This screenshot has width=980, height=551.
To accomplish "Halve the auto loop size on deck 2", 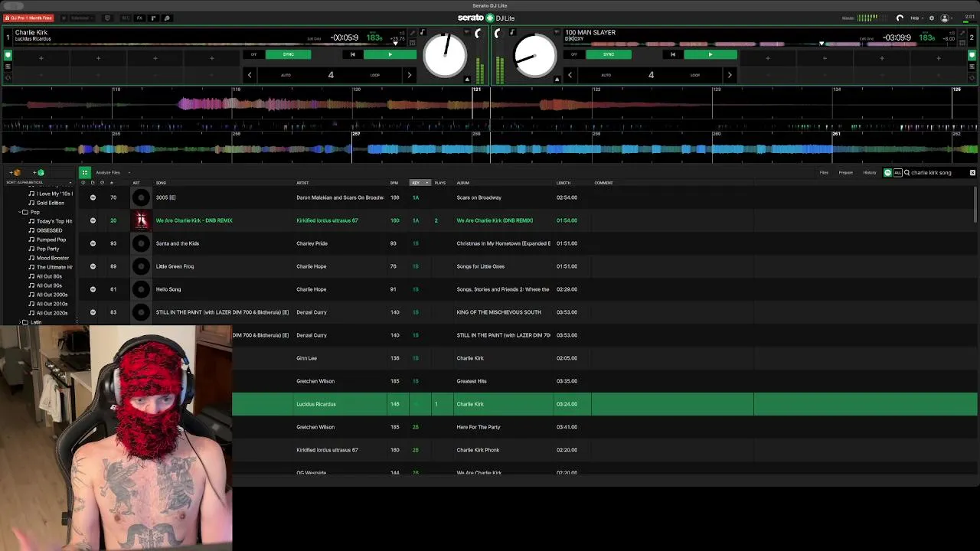I will point(570,75).
